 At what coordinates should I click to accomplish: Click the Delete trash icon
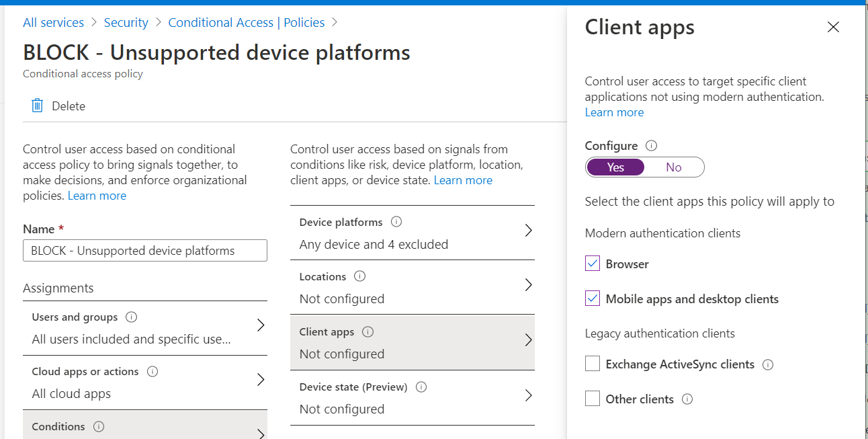[x=38, y=106]
